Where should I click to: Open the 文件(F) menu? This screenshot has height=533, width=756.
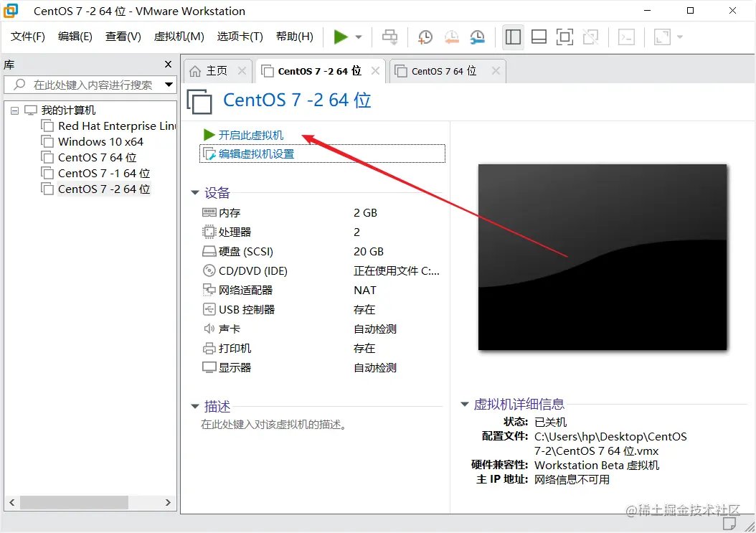coord(27,37)
